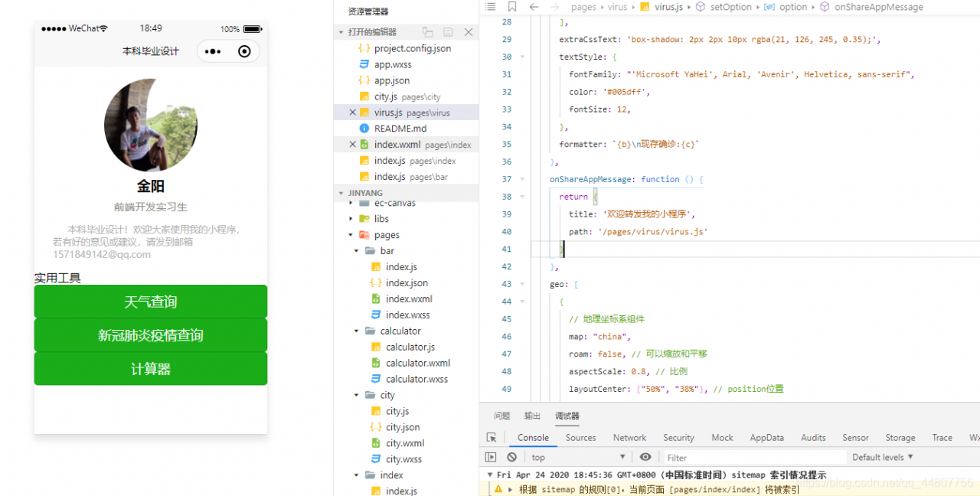Collapse the pages folder
Screen dimensions: 980x496
(351, 235)
